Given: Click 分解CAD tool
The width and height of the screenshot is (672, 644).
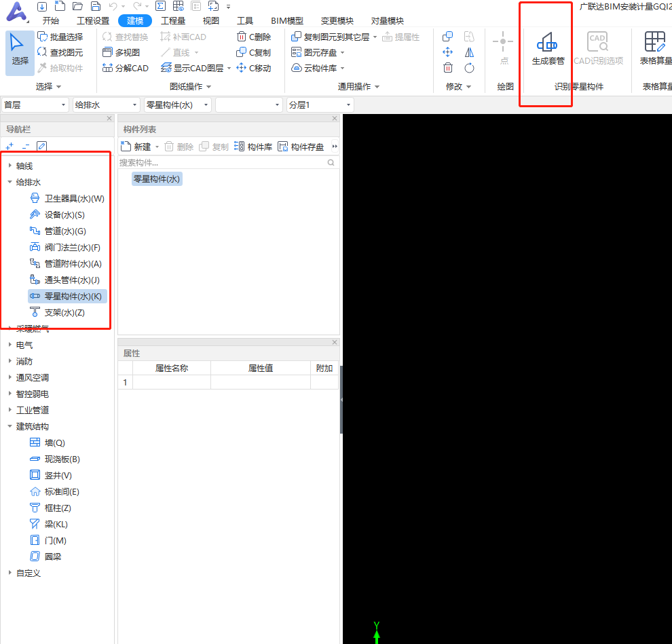Looking at the screenshot, I should pyautogui.click(x=126, y=68).
